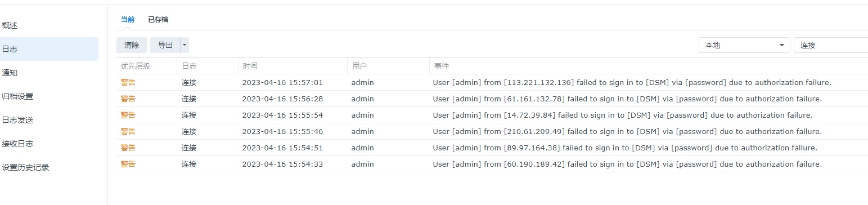Switch to the 已存档 tab
The width and height of the screenshot is (868, 205).
pos(158,19)
